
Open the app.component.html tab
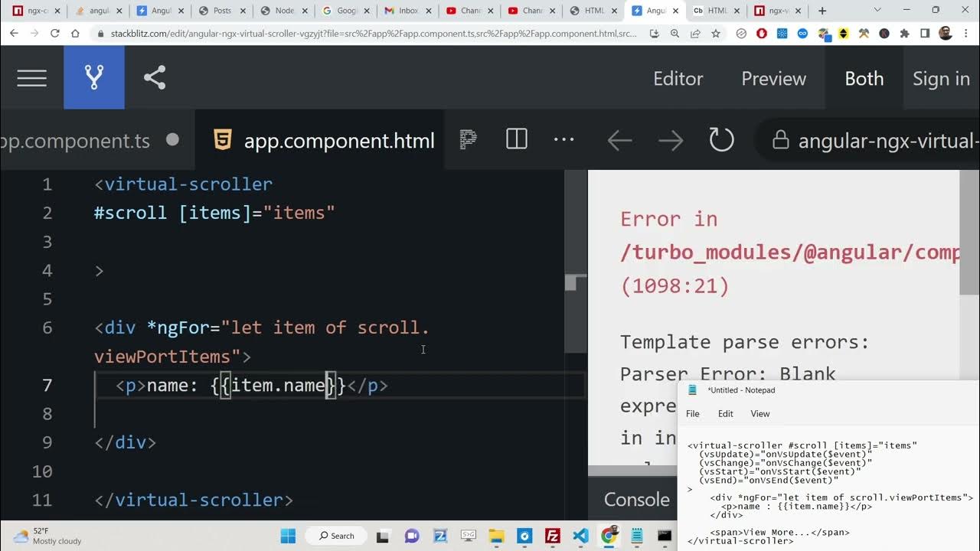click(x=338, y=141)
